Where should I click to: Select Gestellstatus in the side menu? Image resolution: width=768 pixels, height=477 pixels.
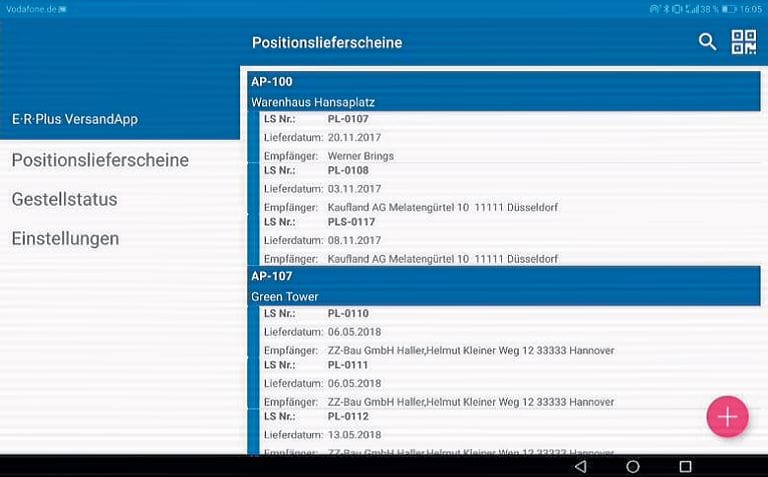pyautogui.click(x=65, y=199)
